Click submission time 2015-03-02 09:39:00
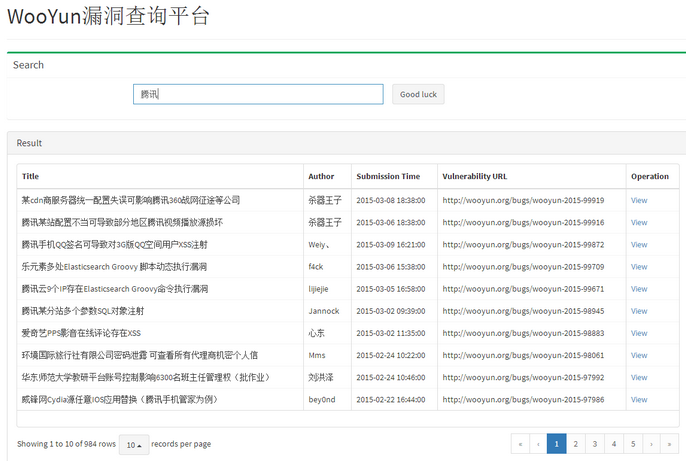The height and width of the screenshot is (461, 686). [391, 311]
